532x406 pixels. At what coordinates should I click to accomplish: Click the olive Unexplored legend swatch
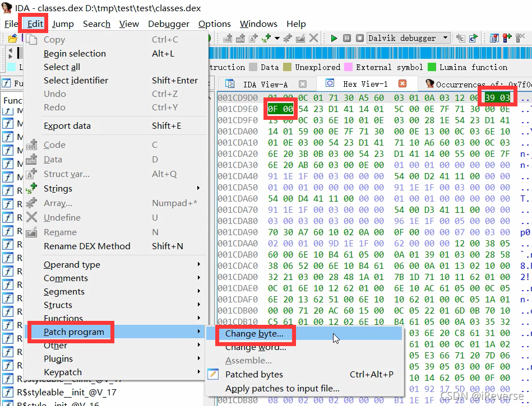(x=288, y=67)
